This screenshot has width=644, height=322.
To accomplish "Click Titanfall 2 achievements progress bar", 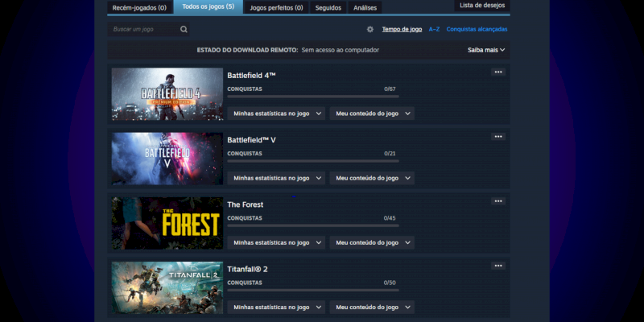I will 313,290.
